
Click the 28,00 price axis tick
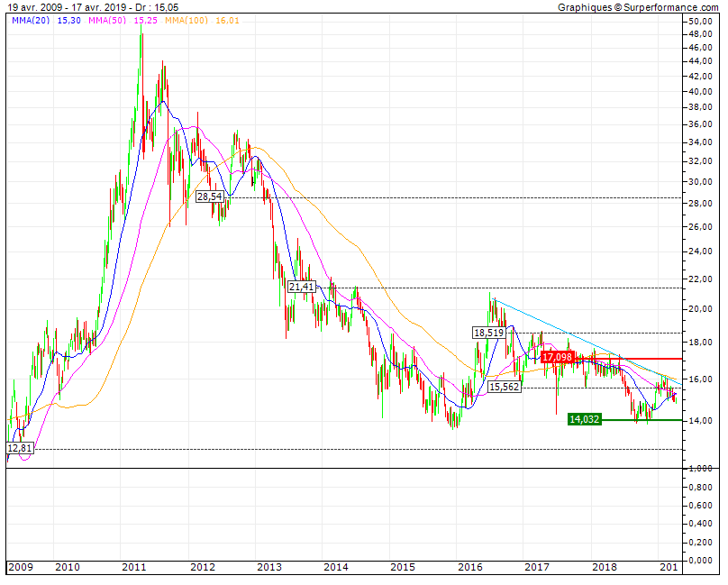[x=700, y=203]
